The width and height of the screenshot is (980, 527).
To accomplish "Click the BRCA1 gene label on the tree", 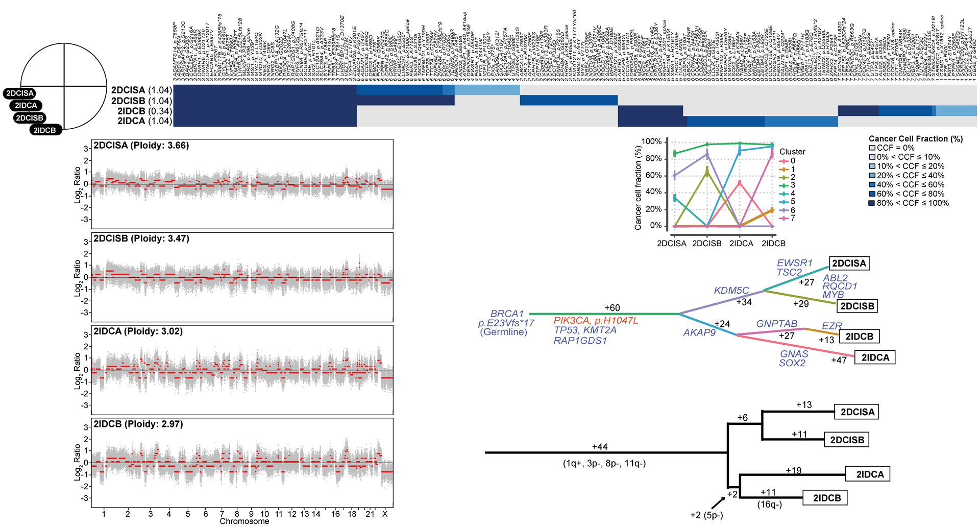I will point(507,314).
